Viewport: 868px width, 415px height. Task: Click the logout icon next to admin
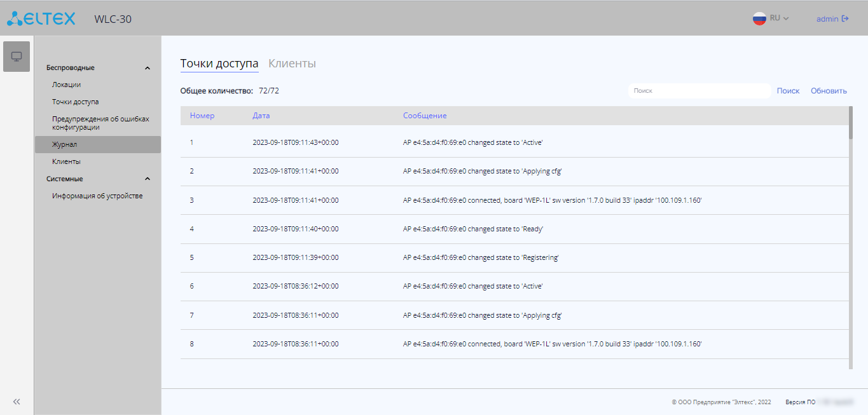click(845, 18)
